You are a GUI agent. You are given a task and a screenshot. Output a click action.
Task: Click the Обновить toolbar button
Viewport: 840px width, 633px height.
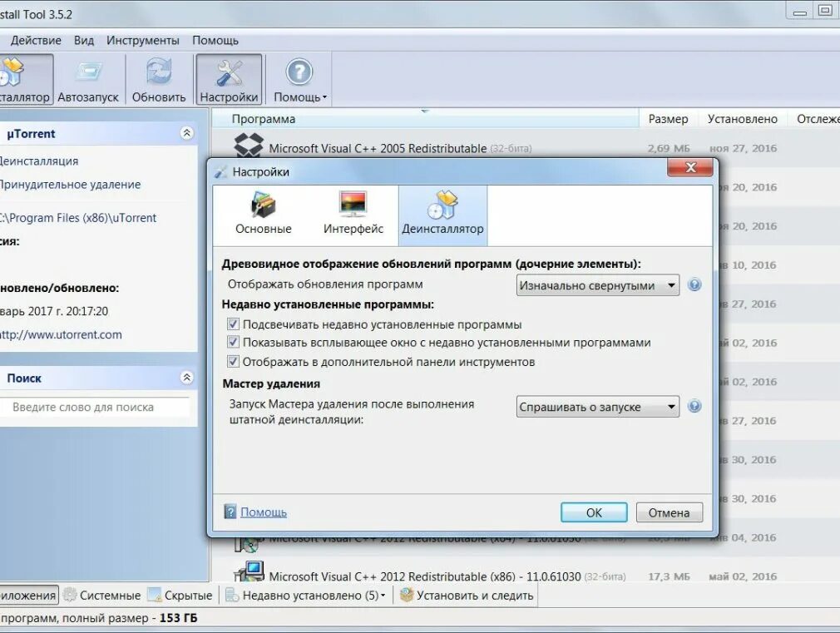point(159,79)
